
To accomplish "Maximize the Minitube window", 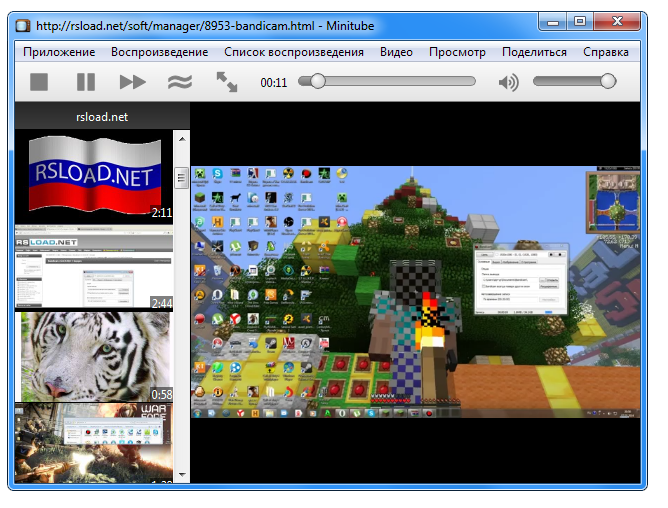I will [580, 21].
